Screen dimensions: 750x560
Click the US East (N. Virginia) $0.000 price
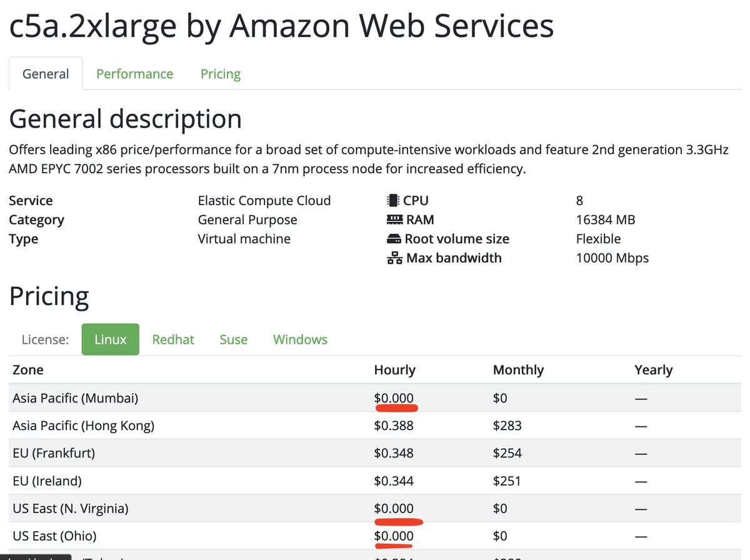[394, 509]
